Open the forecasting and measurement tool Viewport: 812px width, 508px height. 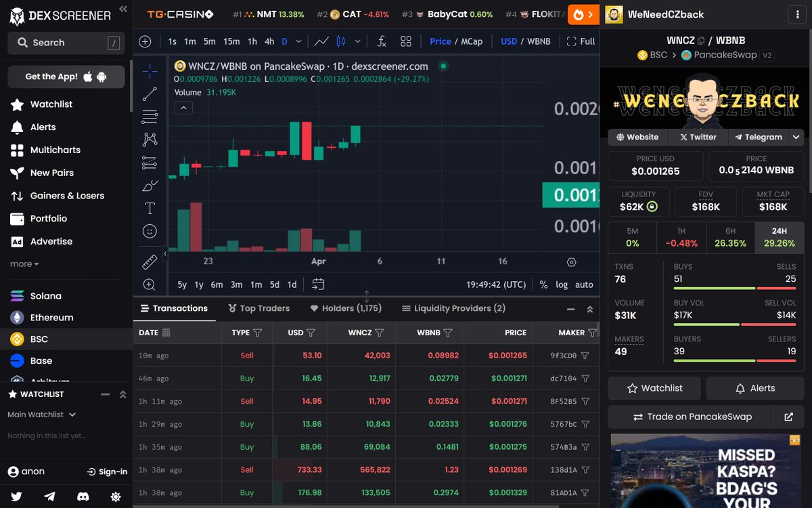[x=150, y=163]
